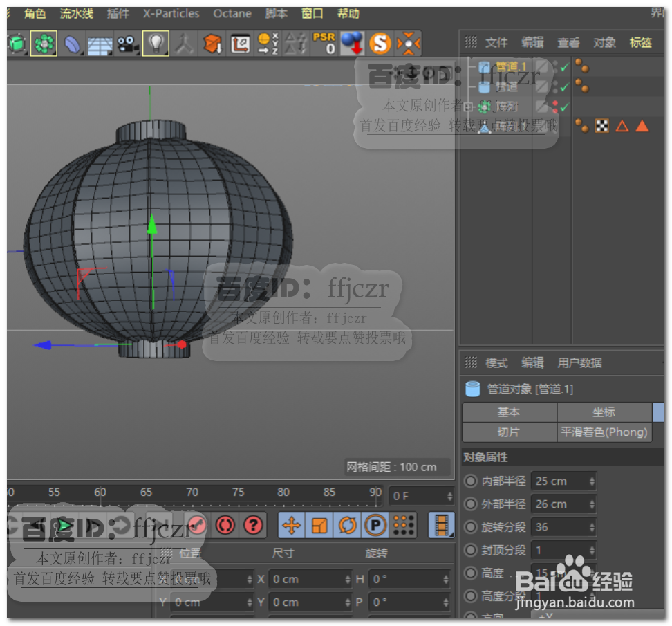Open the 角色 menu
Viewport: 672px width, 626px height.
(x=35, y=14)
